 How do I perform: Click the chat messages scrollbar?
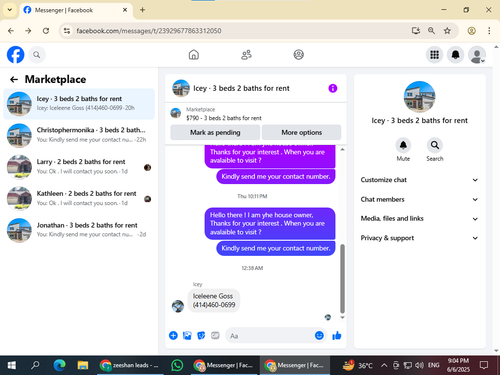point(342,278)
